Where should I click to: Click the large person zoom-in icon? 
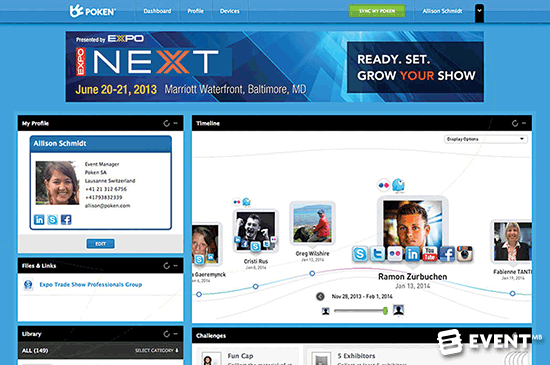pos(398,310)
